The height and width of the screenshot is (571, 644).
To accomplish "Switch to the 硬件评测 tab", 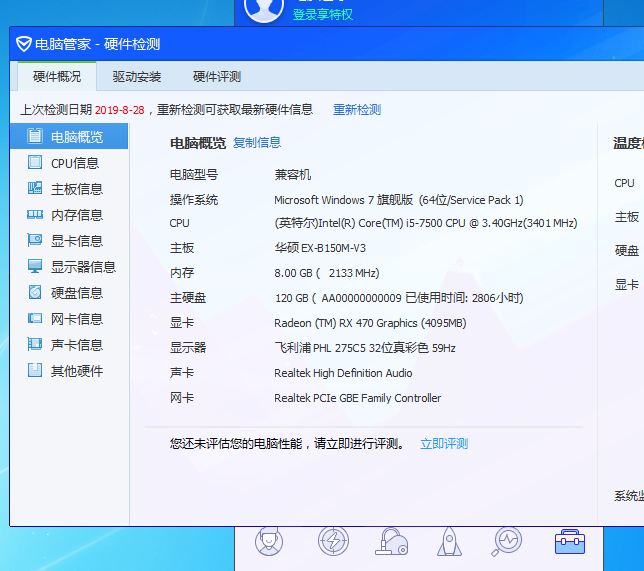I will [217, 76].
